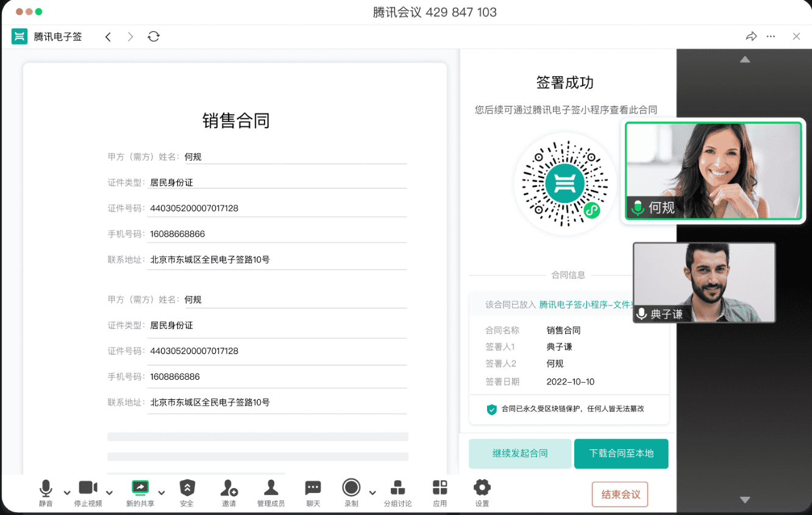812x515 pixels.
Task: Click the share arrow icon at top right
Action: click(x=751, y=37)
